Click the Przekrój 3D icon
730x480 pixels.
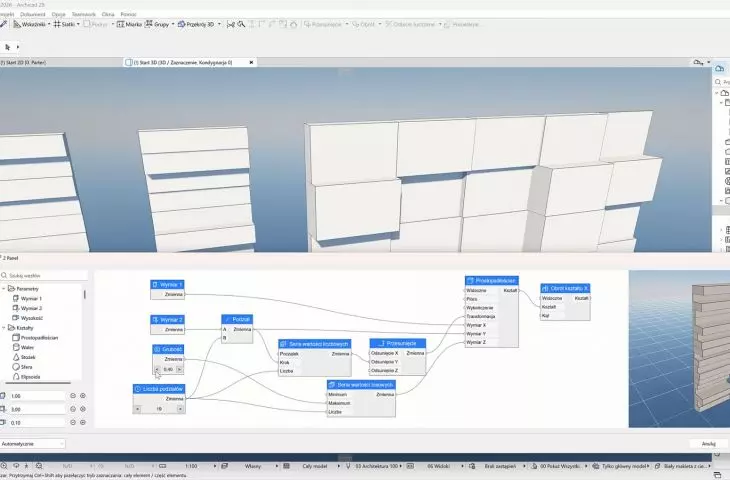click(182, 24)
